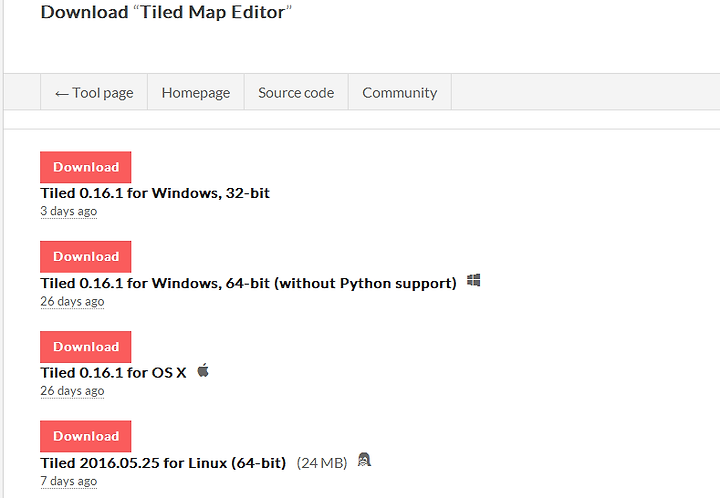Click the '7 days ago' timestamp
Screen dimensions: 720x498
click(x=68, y=481)
